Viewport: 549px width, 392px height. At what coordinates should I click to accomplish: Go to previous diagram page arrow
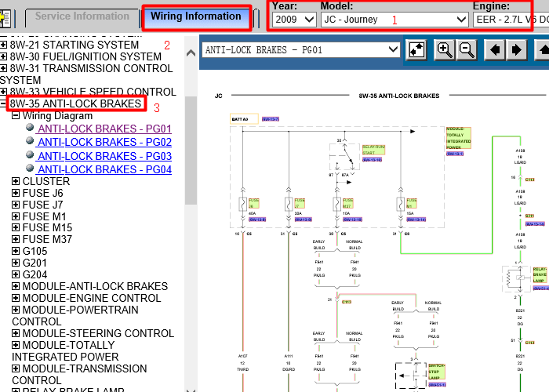click(494, 50)
